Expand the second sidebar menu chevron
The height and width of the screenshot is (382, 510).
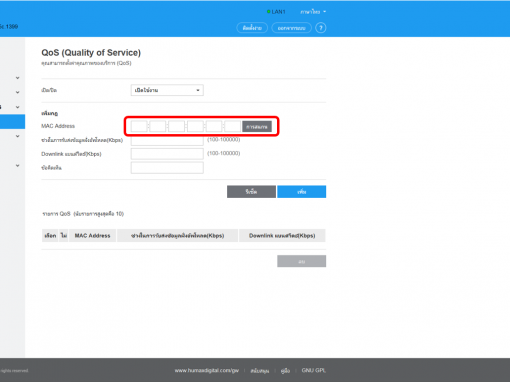[18, 92]
